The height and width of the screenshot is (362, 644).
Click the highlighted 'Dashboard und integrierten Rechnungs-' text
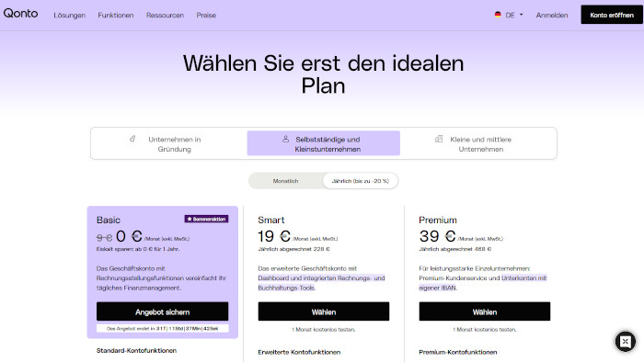(321, 278)
